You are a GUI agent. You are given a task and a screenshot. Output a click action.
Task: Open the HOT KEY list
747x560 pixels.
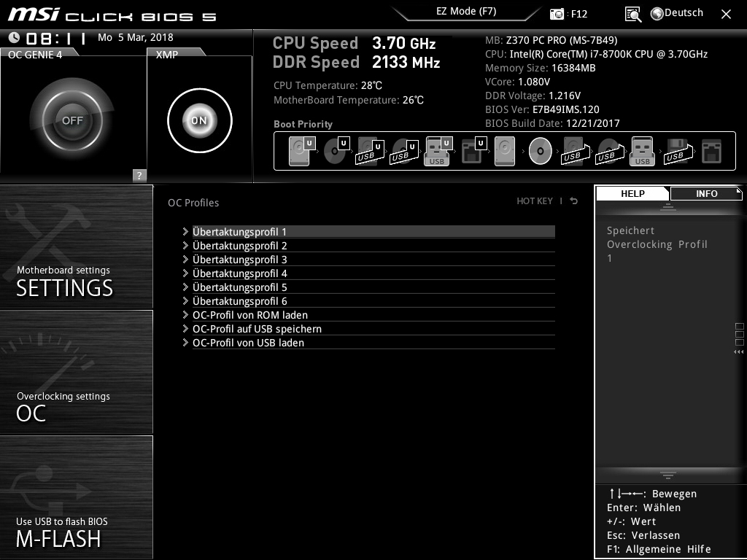tap(535, 201)
